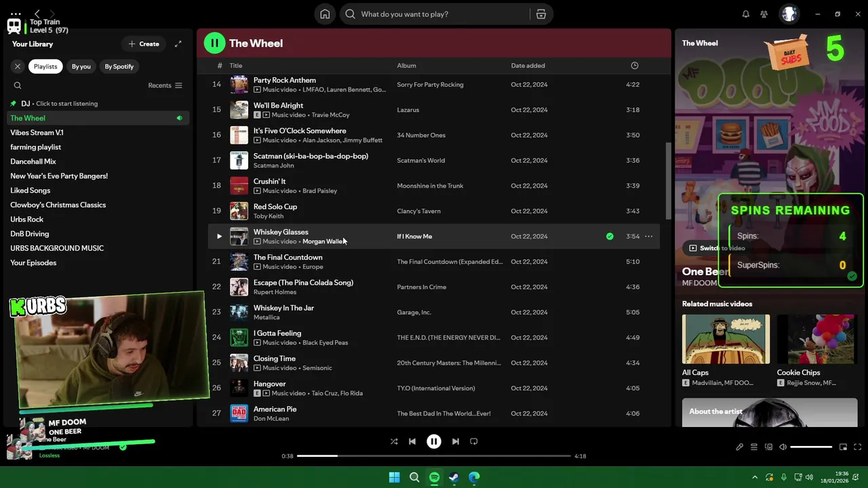Toggle shuffle in the player bar

pyautogui.click(x=394, y=441)
